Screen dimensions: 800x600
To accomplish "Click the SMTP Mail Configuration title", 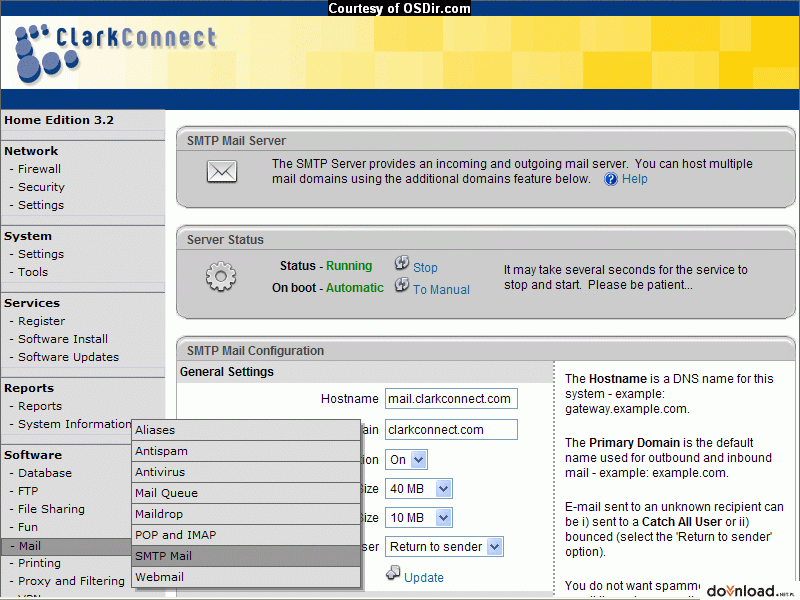I will coord(255,351).
